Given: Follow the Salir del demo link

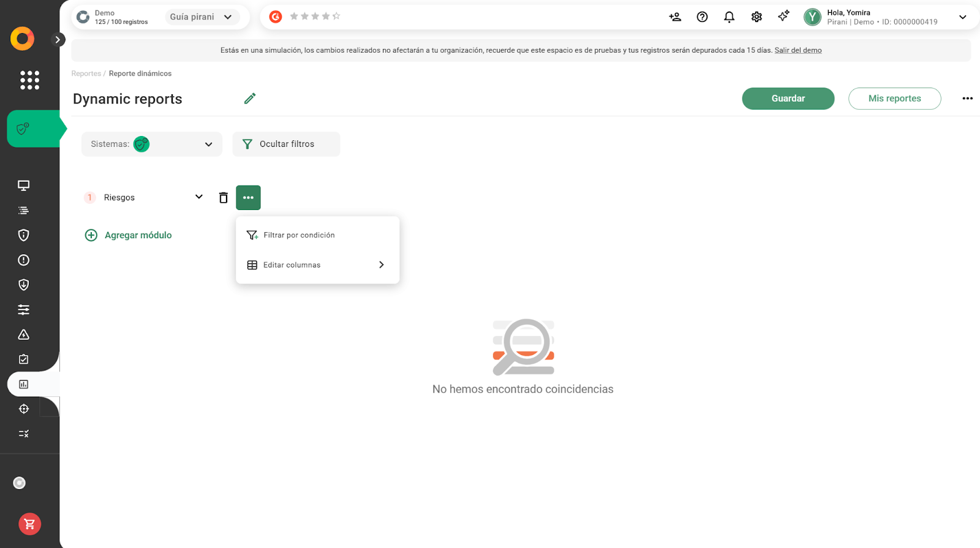Looking at the screenshot, I should click(797, 50).
